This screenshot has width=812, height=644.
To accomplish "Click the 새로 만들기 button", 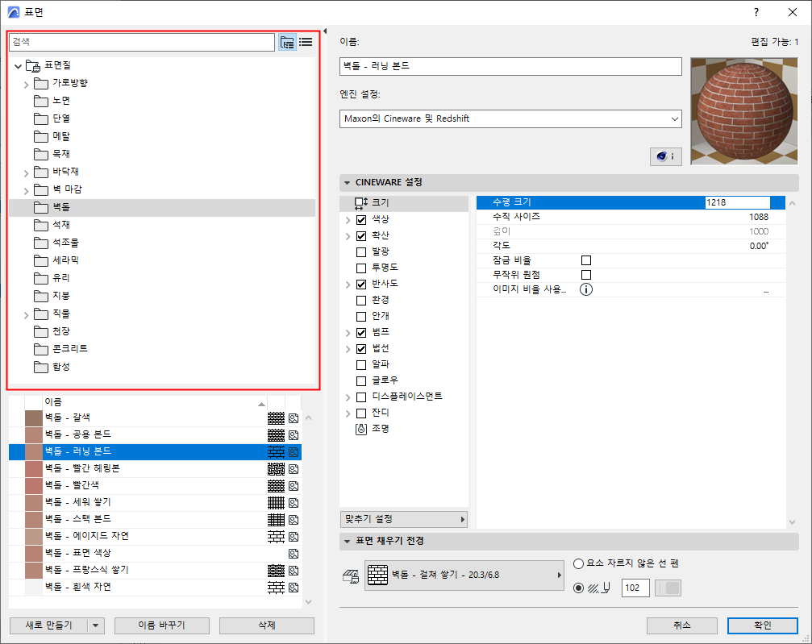I will pos(48,625).
